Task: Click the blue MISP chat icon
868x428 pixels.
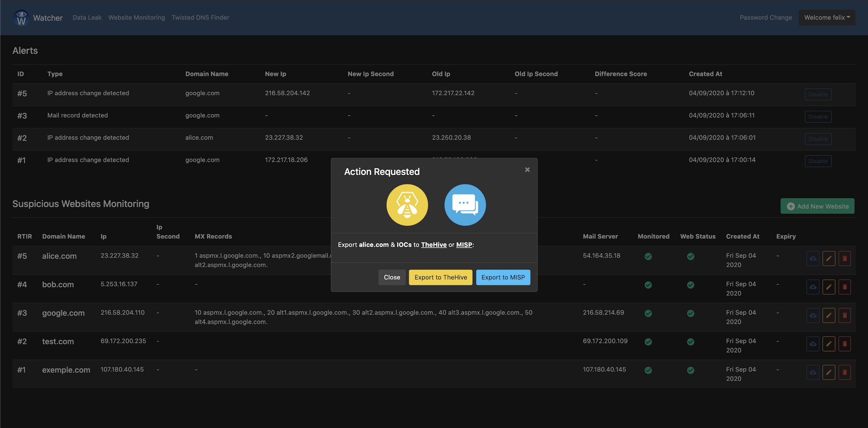Action: pyautogui.click(x=465, y=205)
